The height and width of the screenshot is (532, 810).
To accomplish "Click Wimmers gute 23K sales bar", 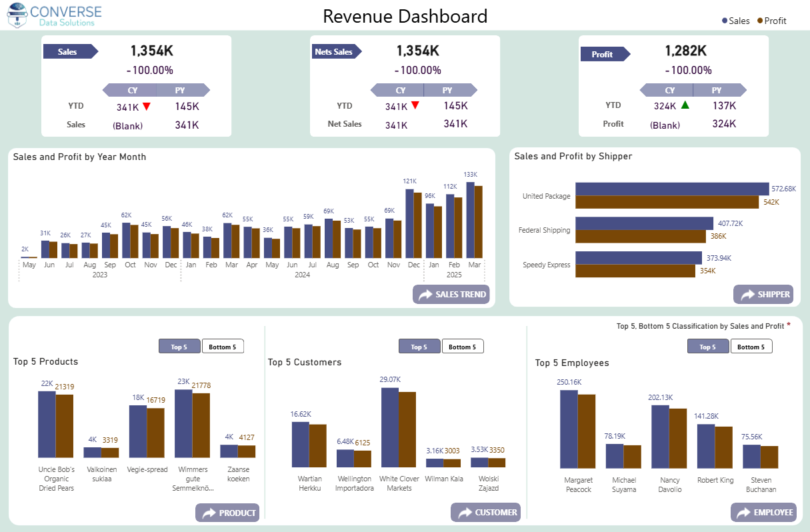I will (183, 424).
